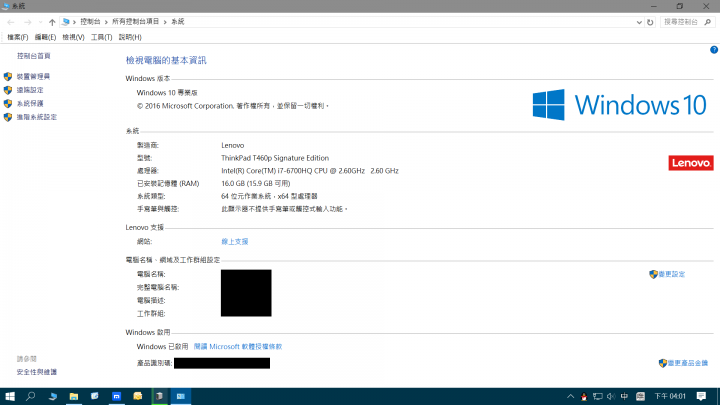Select 所有控制台項目 in the breadcrumb
The height and width of the screenshot is (405, 720).
[135, 22]
